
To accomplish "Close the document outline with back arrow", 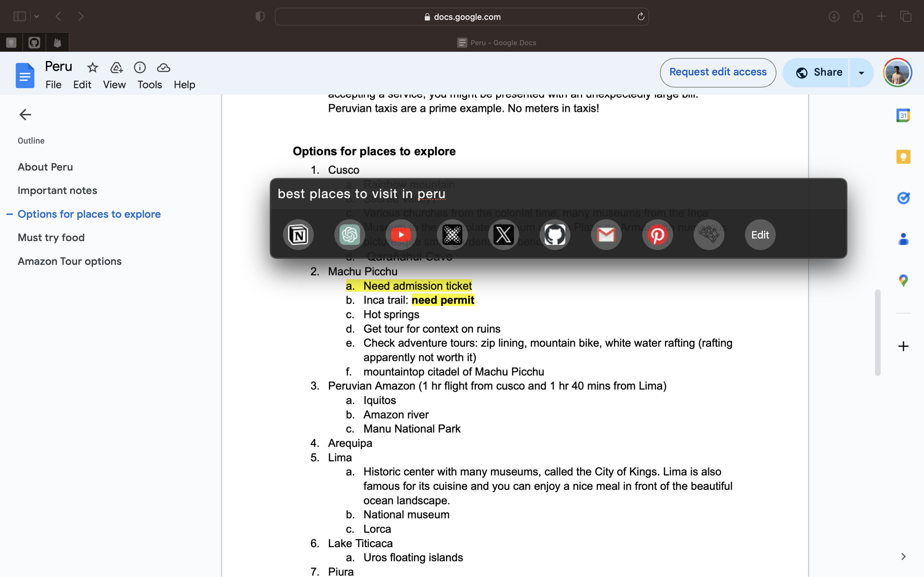I will [25, 114].
